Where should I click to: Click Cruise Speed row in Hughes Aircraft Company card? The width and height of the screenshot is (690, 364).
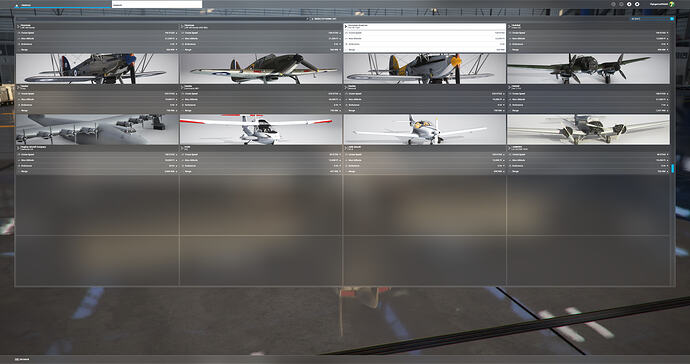(97, 154)
